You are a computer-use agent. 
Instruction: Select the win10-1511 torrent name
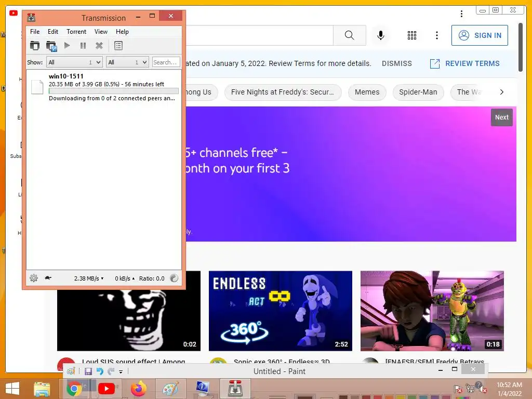66,76
